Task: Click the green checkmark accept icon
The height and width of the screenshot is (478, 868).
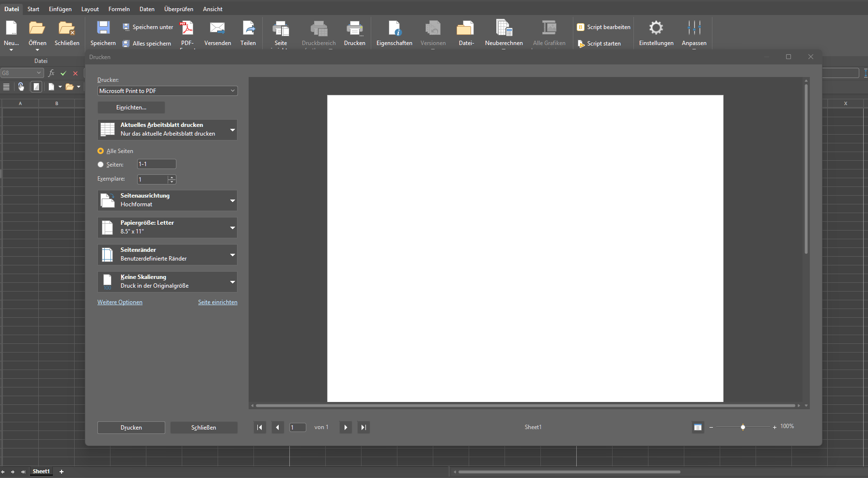Action: (x=63, y=73)
